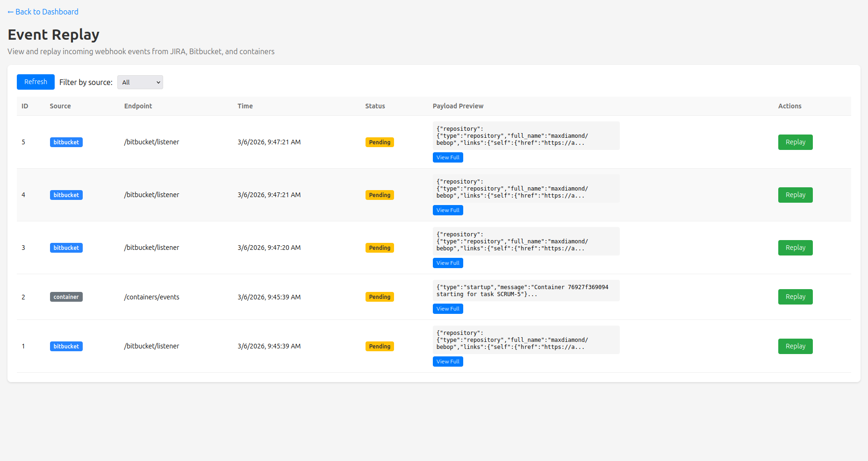This screenshot has height=461, width=868.
Task: Expand full payload for event 3
Action: click(447, 262)
